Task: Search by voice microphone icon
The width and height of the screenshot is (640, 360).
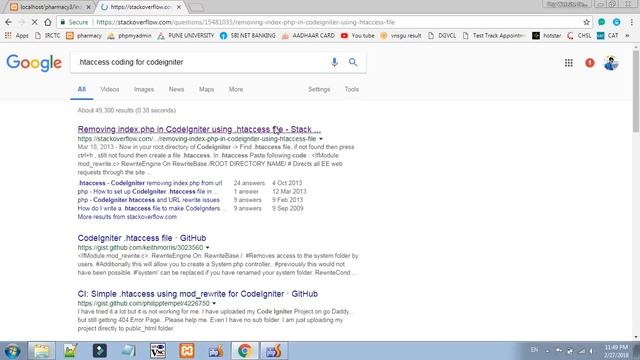Action: coord(334,62)
